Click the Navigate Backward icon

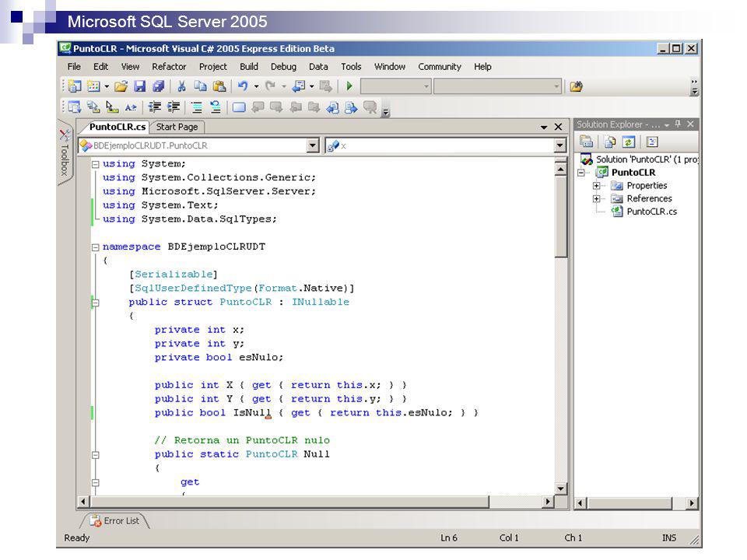(298, 86)
